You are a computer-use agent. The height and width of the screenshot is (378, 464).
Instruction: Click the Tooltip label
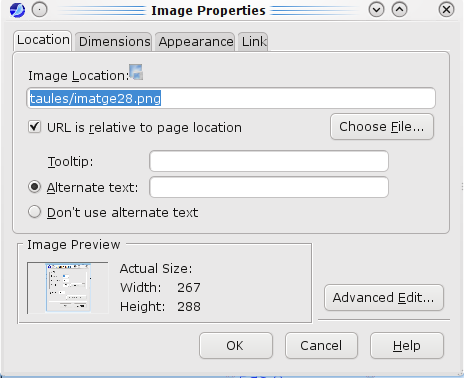point(70,162)
